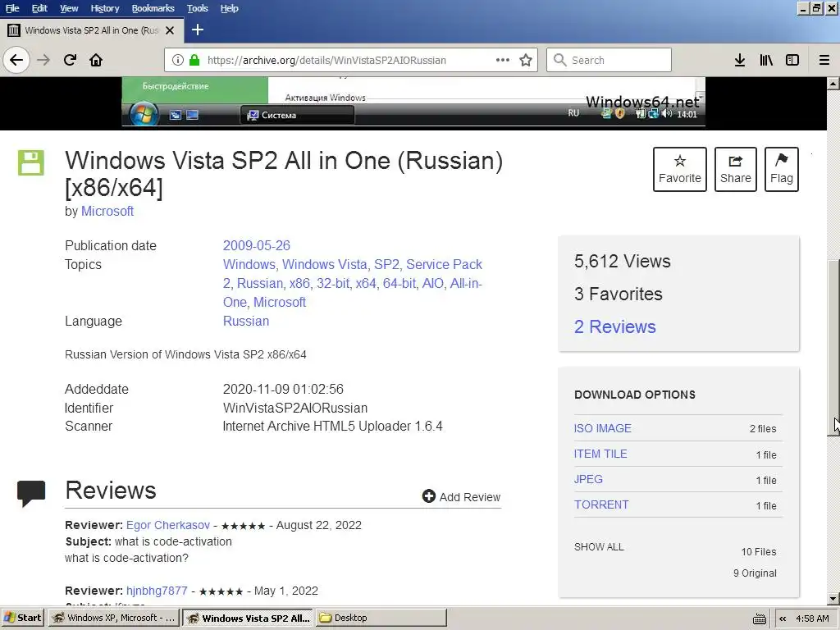Download the TORRENT file

601,504
